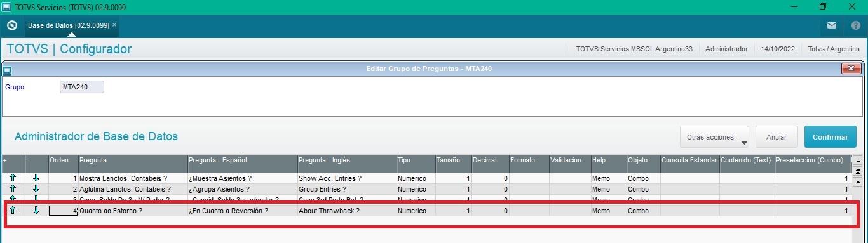Move down row Quanto ao Estorno
868x243 pixels.
click(36, 210)
